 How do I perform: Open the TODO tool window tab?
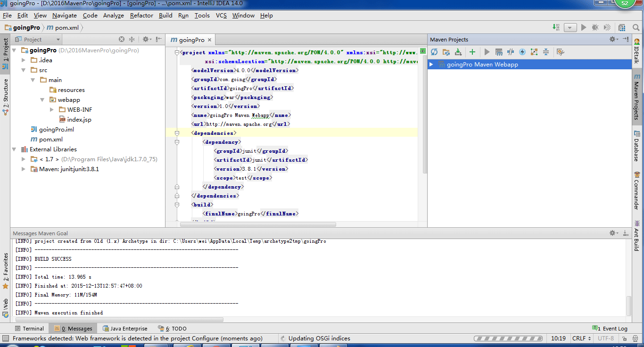pos(172,328)
